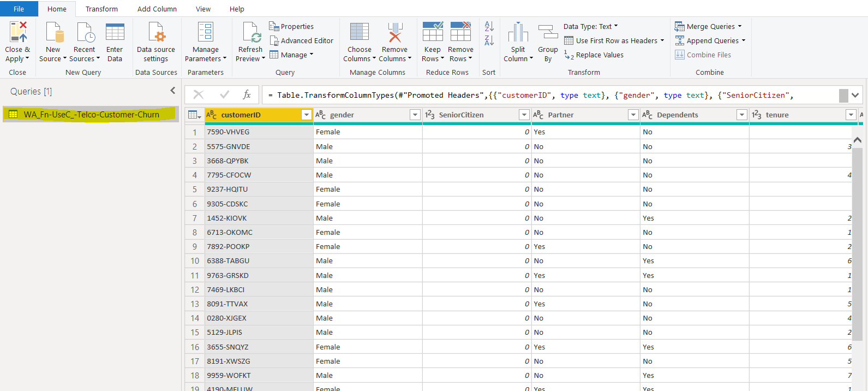Expand the formula bar
The height and width of the screenshot is (391, 868).
855,95
